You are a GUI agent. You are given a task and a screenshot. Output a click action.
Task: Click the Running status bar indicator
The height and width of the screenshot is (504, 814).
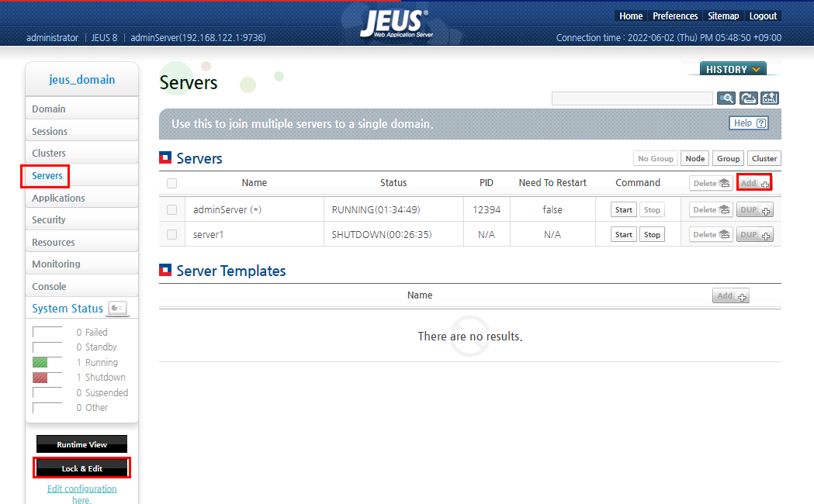pos(47,362)
